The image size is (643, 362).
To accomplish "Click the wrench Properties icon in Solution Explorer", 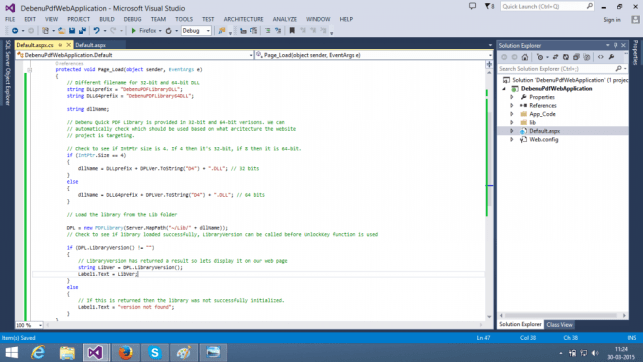I will click(611, 57).
